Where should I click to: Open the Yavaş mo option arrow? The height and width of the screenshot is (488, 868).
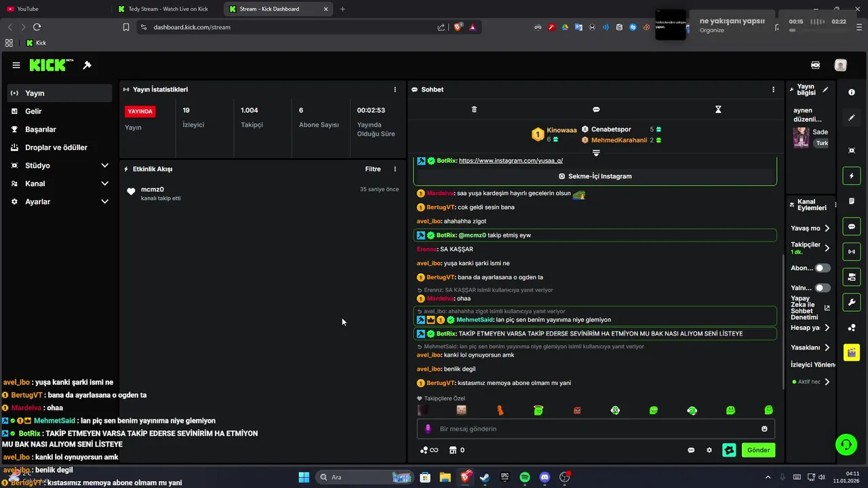pos(827,228)
